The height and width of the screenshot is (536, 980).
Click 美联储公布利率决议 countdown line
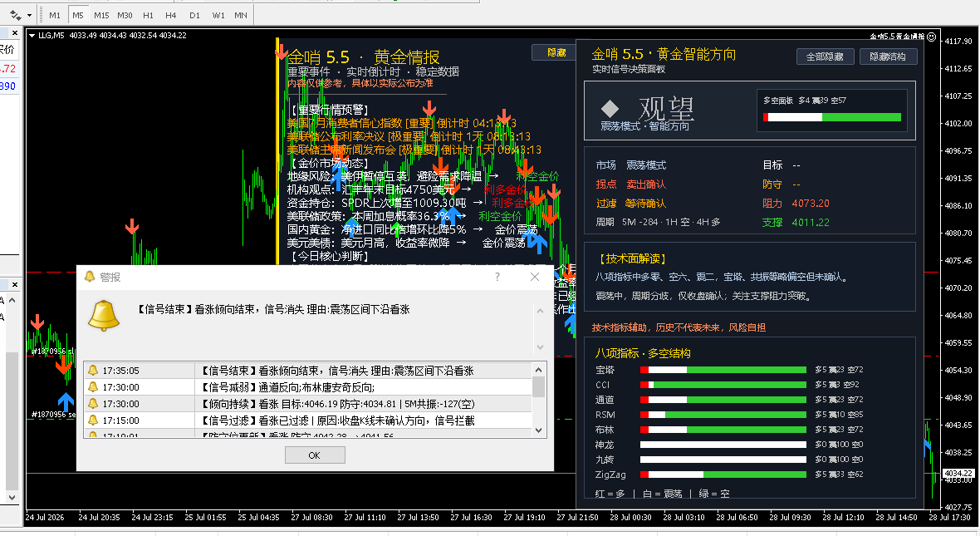pos(409,136)
